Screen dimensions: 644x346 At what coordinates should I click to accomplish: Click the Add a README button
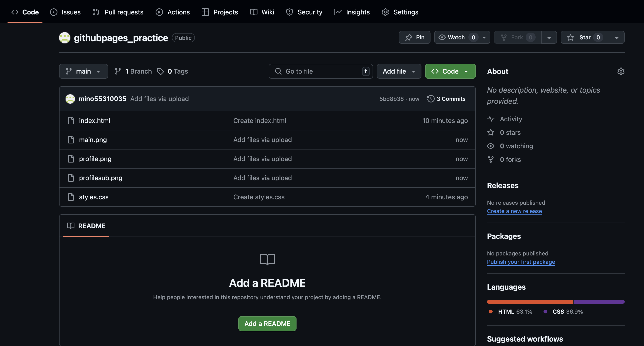tap(267, 323)
